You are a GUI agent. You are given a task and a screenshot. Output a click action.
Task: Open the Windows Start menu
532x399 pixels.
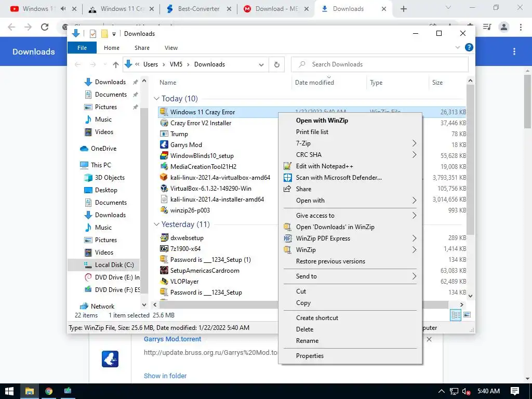point(9,391)
